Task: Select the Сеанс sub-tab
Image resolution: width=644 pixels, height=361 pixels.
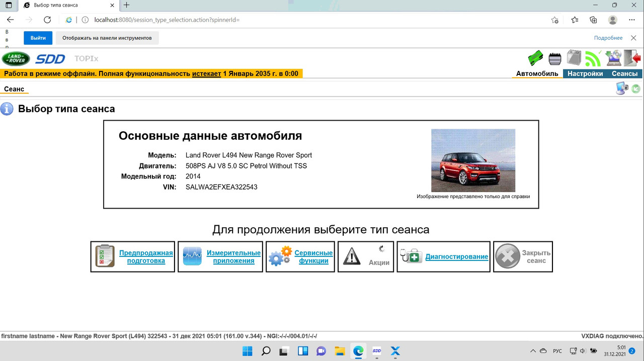Action: pyautogui.click(x=14, y=89)
